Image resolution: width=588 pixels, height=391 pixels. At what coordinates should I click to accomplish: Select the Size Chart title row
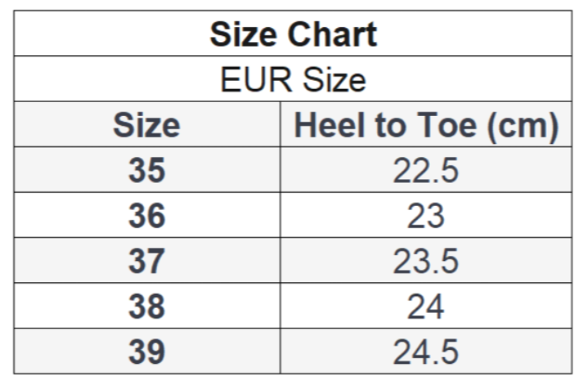[294, 35]
